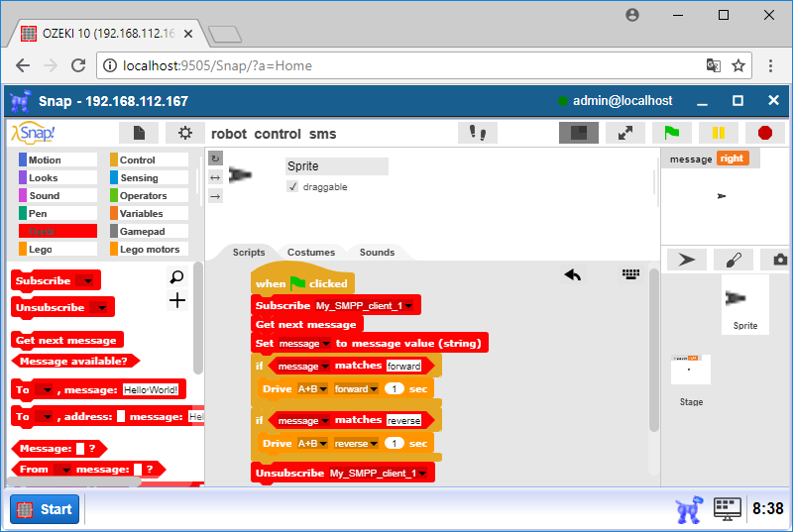Switch to the Sounds tab

[x=377, y=253]
